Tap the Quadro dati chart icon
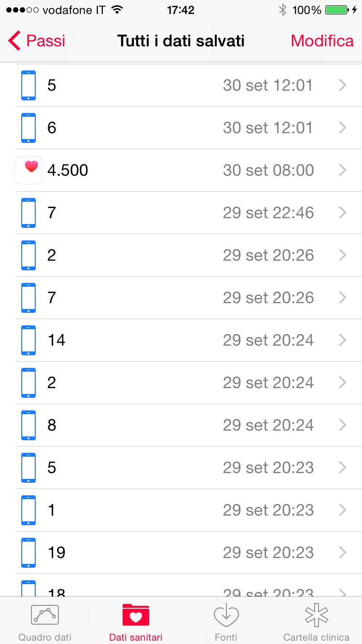The image size is (362, 644). click(x=44, y=615)
